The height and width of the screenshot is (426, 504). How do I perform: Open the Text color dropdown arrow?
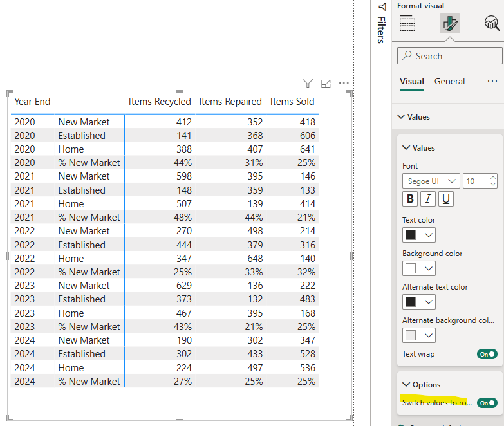tap(429, 235)
